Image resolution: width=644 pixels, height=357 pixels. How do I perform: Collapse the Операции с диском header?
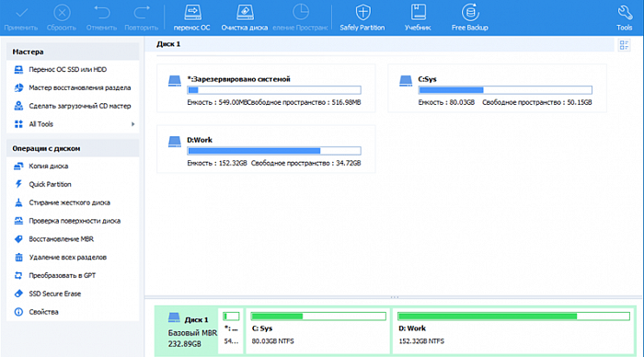(x=73, y=148)
